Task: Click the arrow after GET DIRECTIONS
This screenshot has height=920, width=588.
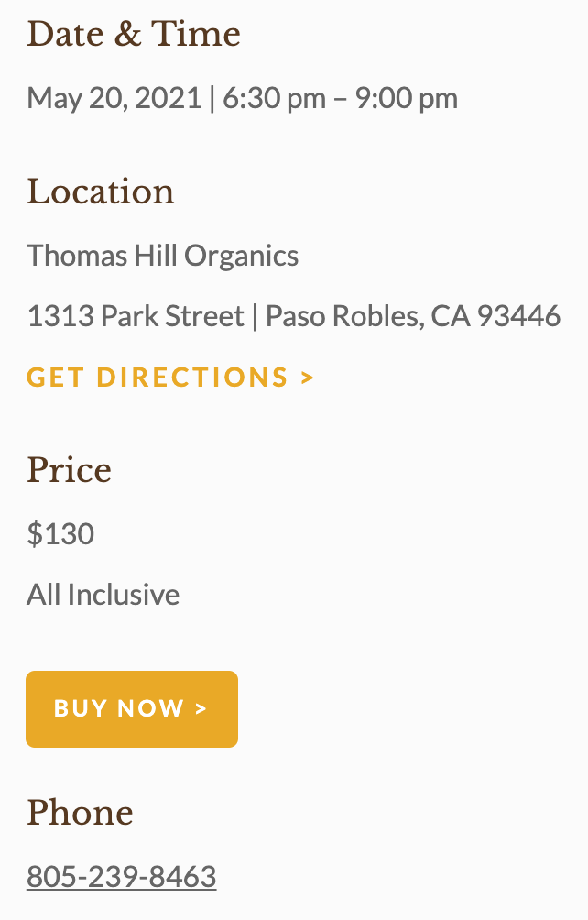Action: point(307,378)
